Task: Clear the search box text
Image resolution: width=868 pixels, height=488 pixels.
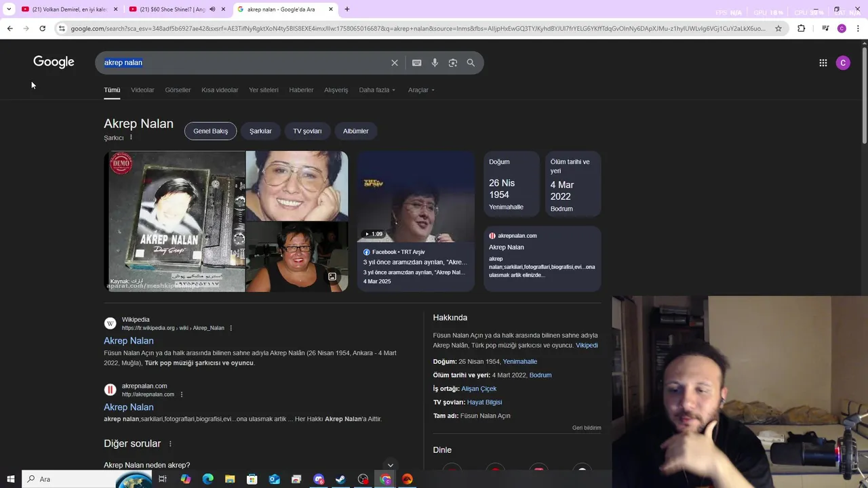Action: click(395, 63)
